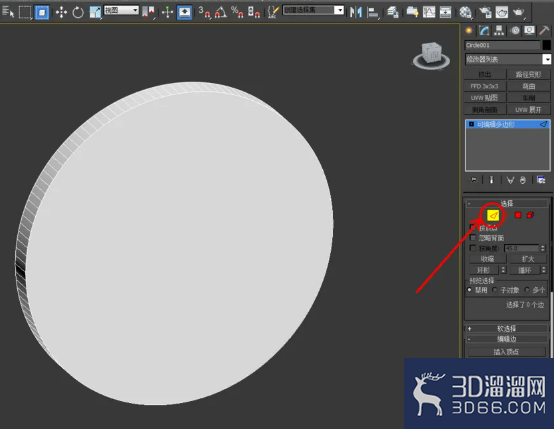Choose the Rectangular Selection Region tool

[x=25, y=12]
